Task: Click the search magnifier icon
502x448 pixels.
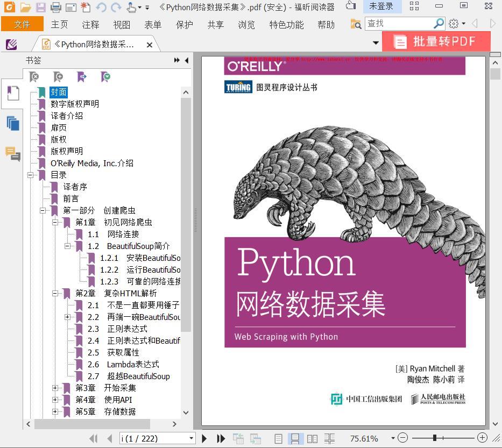Action: (x=439, y=23)
